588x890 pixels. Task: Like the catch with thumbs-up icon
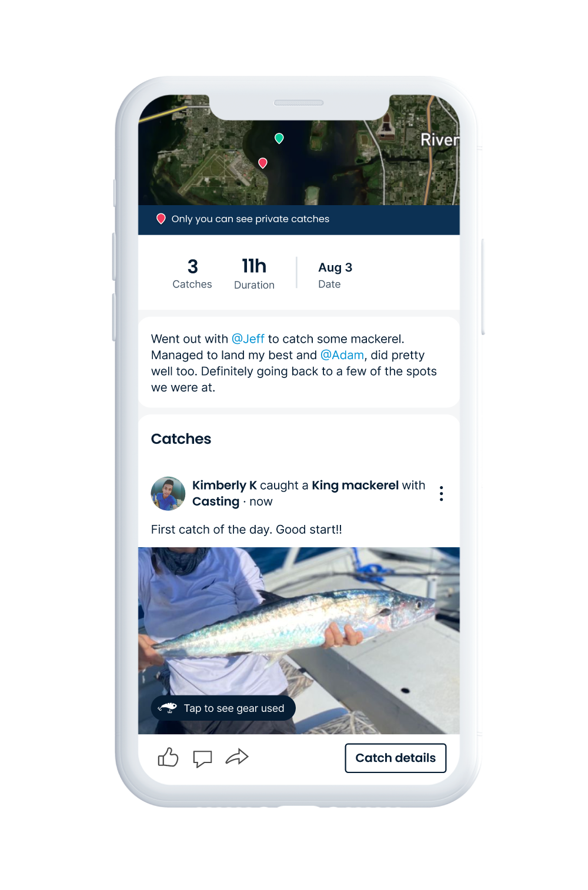[x=168, y=757]
